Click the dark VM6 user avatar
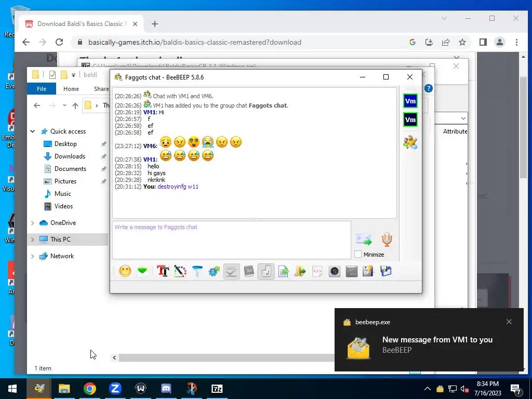 click(410, 120)
